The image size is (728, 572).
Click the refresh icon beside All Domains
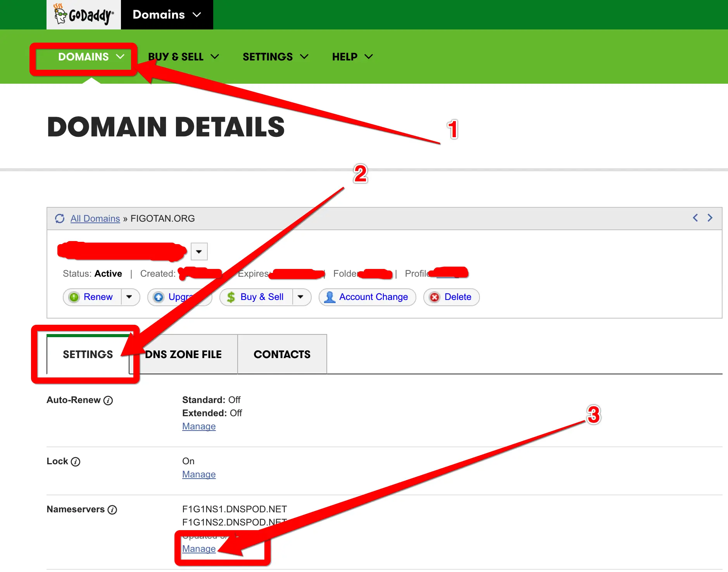60,219
